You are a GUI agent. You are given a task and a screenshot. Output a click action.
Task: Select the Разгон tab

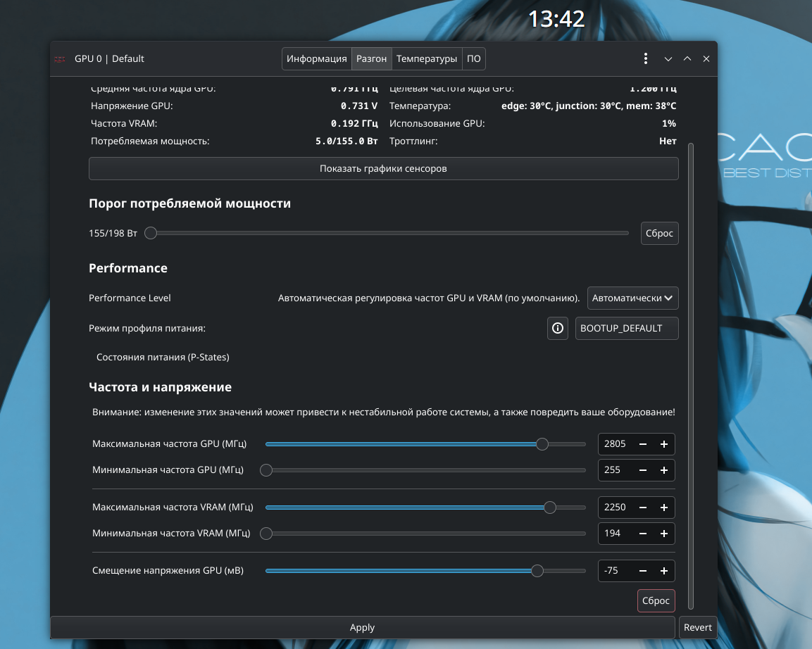click(x=371, y=58)
